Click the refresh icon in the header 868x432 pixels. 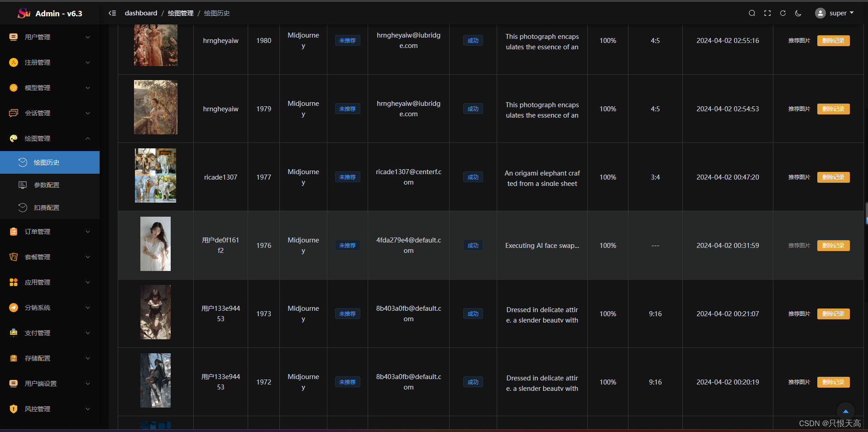[x=783, y=13]
